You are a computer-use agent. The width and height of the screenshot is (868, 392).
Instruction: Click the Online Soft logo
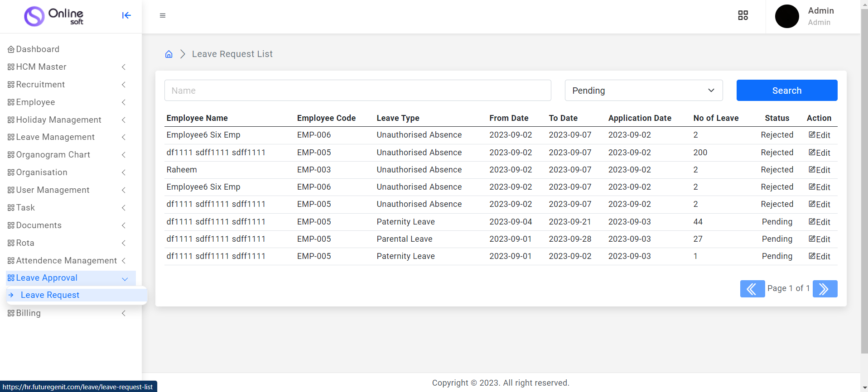(x=54, y=16)
